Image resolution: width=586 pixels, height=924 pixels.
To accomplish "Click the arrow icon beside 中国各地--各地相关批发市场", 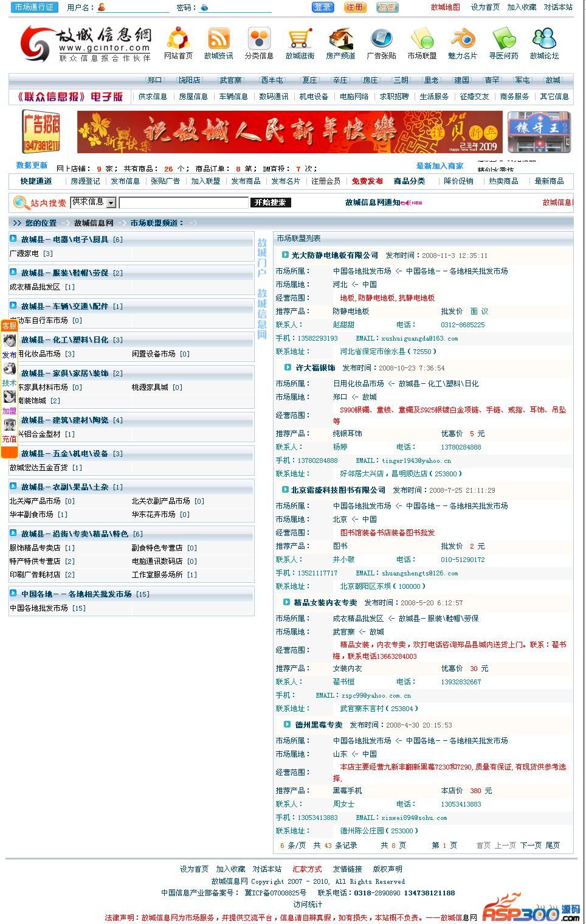I will pyautogui.click(x=13, y=594).
